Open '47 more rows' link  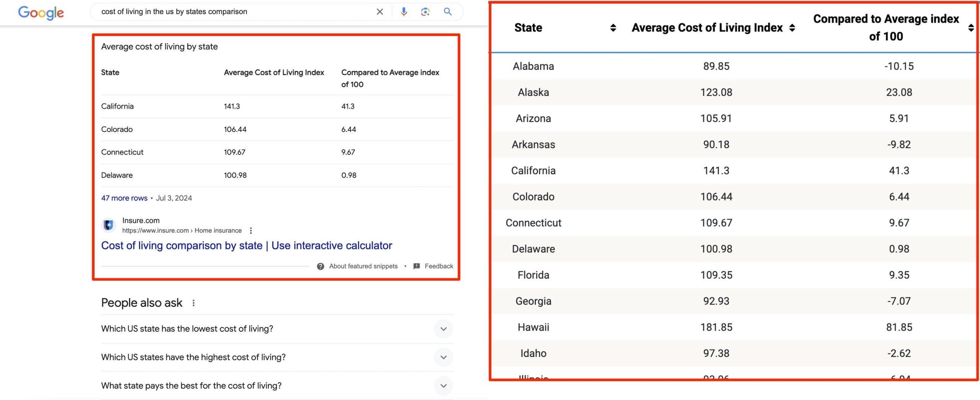click(x=124, y=198)
